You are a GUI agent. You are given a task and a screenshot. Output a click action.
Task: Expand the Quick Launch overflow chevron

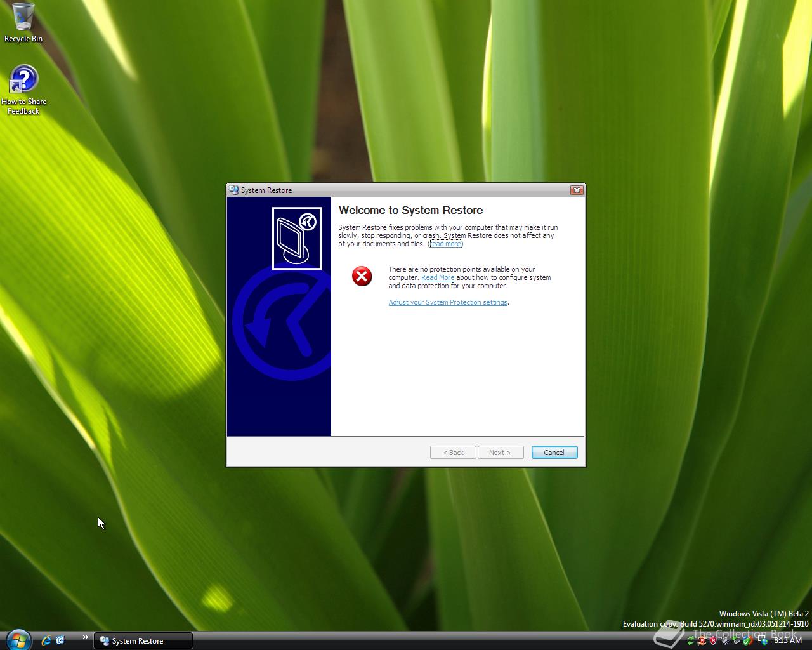pos(85,637)
